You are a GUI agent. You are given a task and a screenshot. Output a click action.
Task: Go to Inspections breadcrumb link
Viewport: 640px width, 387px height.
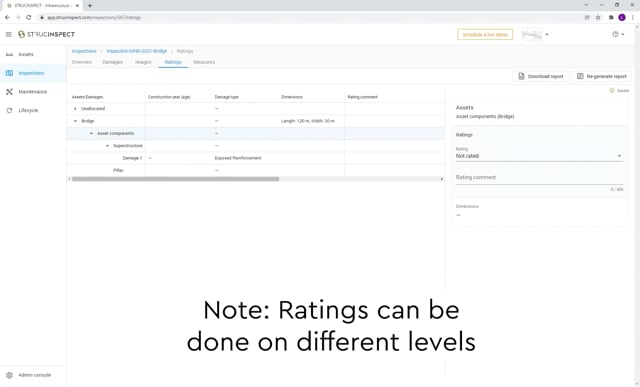[84, 51]
